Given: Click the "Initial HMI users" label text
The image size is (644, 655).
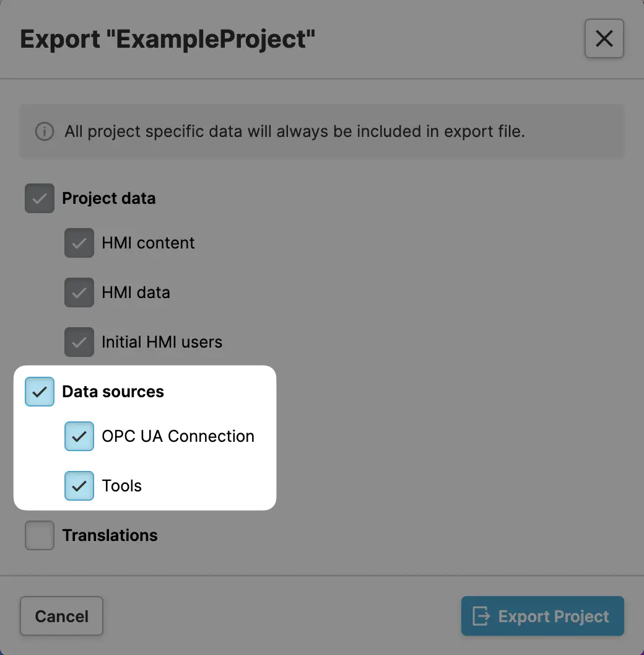Looking at the screenshot, I should [x=162, y=342].
